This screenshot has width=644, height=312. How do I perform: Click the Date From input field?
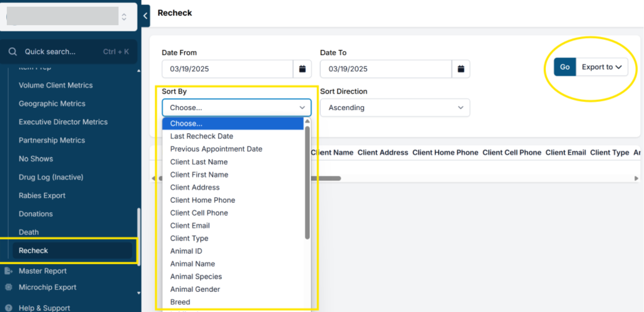227,69
